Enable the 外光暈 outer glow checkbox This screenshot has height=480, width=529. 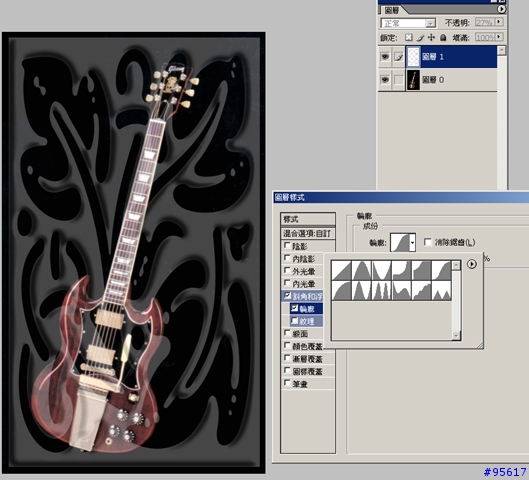coord(287,270)
